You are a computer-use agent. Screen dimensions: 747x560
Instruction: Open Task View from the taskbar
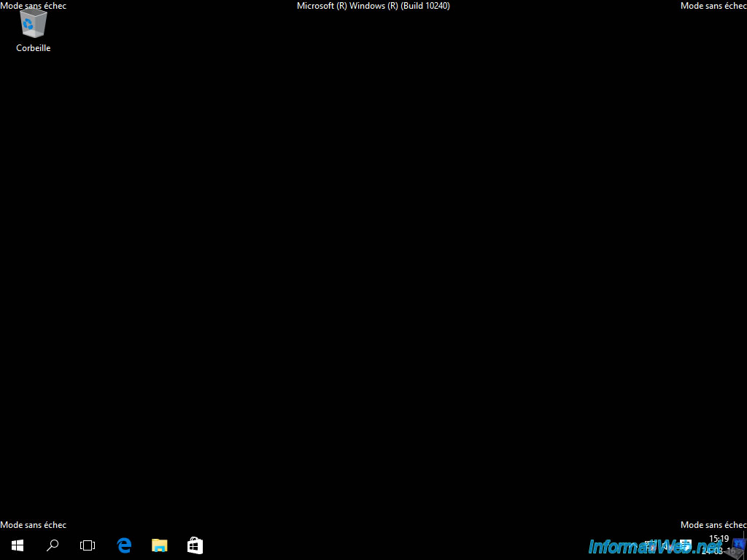(x=88, y=545)
